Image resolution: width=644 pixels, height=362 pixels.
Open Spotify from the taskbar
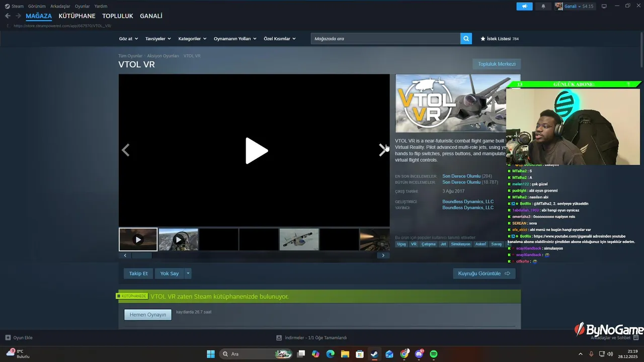[x=434, y=354]
